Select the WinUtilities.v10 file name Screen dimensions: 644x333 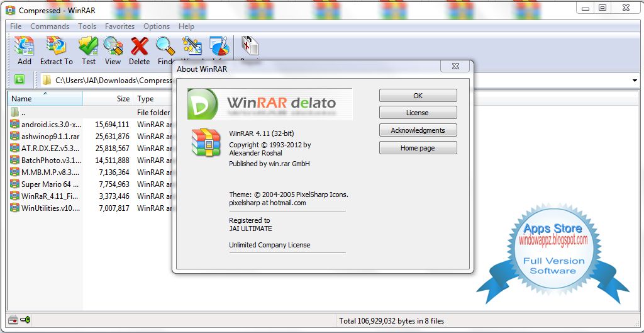pyautogui.click(x=50, y=208)
